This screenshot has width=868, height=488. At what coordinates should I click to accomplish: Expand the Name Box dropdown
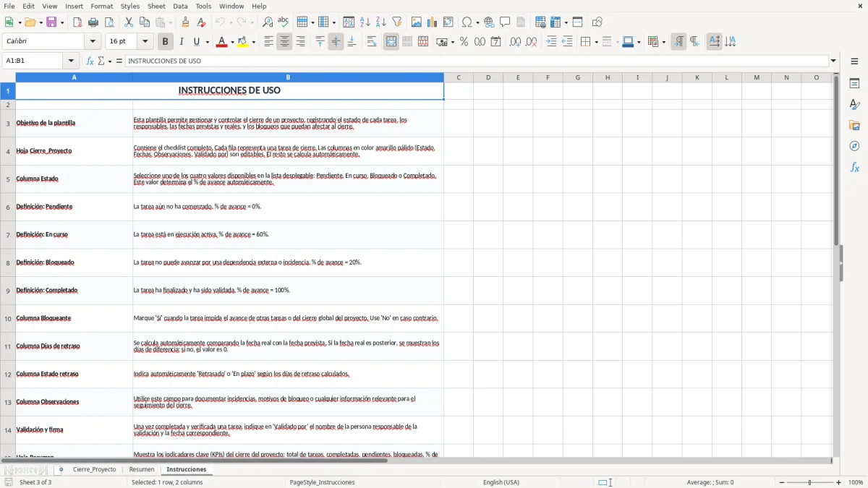(x=71, y=61)
